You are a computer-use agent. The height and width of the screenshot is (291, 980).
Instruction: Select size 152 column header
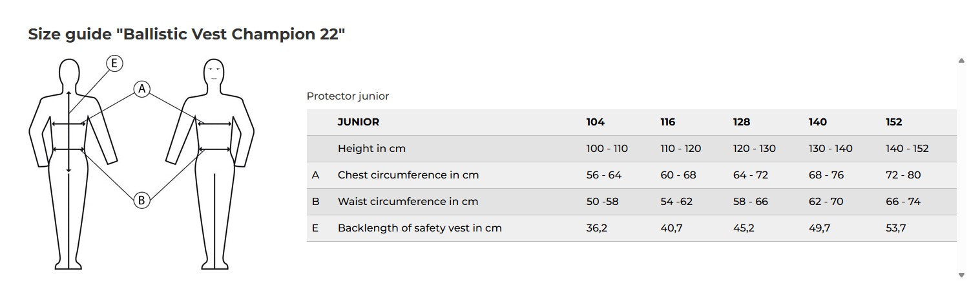893,122
